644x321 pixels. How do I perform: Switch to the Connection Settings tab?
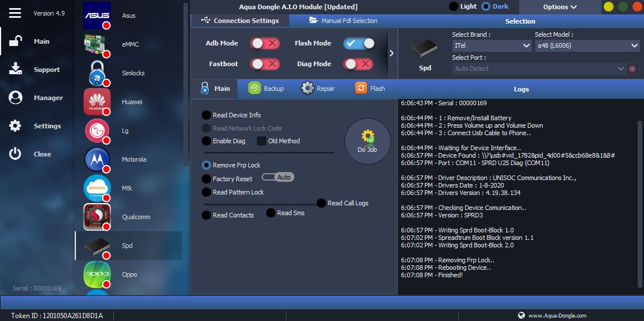click(x=240, y=21)
